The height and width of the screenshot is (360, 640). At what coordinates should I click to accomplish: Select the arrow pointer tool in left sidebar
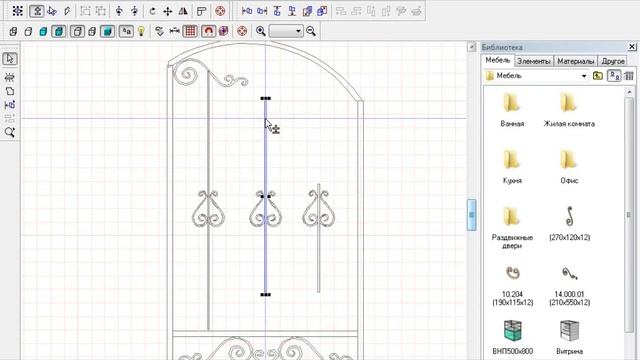[x=10, y=59]
